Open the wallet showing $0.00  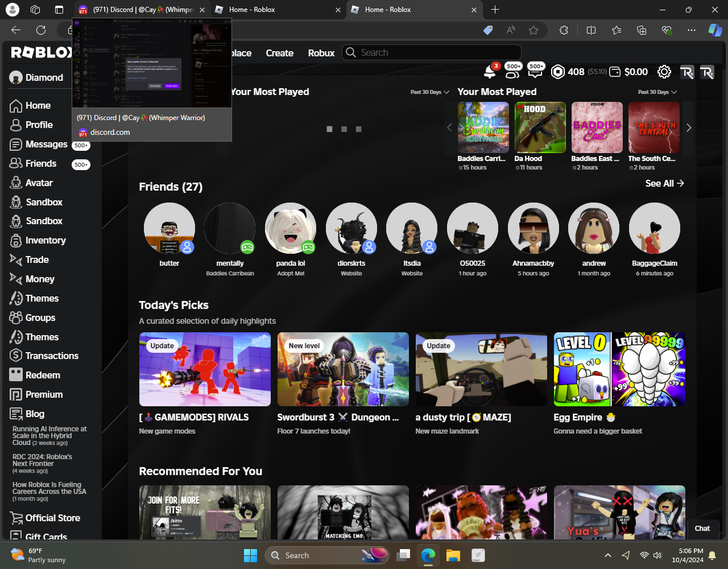[628, 72]
